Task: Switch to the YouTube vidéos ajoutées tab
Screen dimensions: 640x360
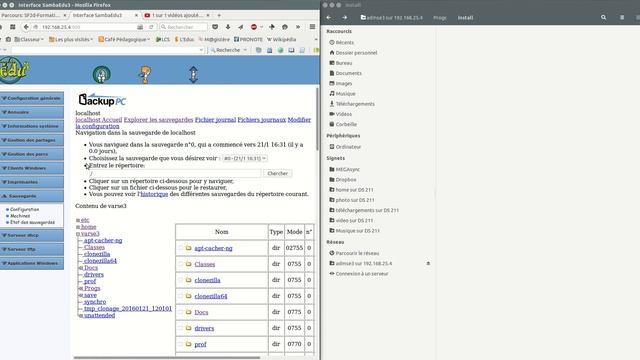Action: [x=177, y=15]
